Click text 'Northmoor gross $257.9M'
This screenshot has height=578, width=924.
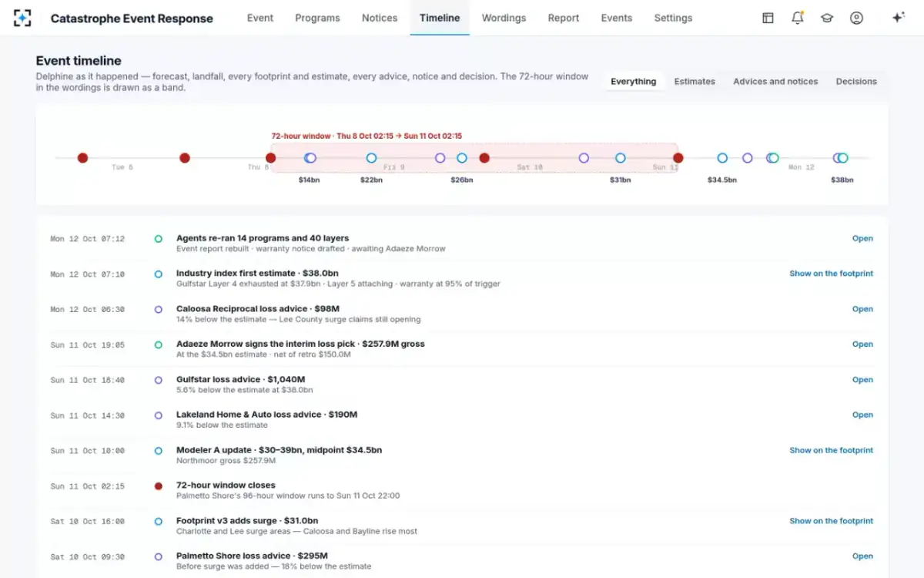(x=226, y=461)
